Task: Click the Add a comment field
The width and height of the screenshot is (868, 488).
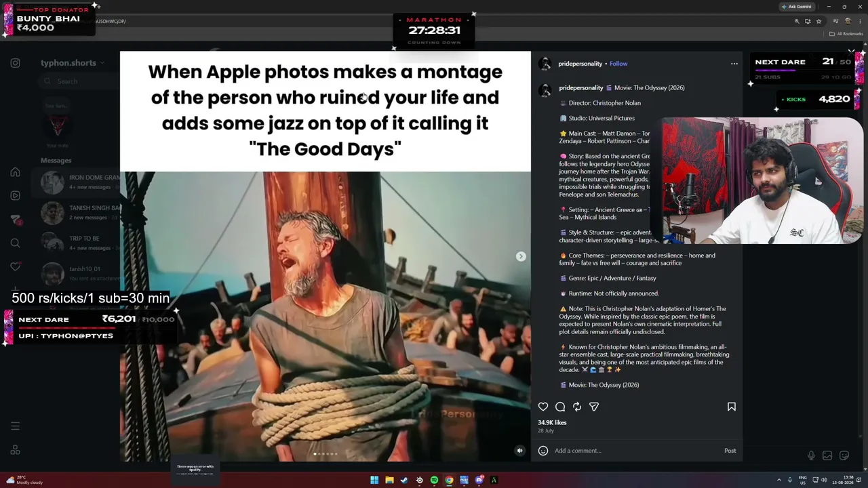Action: point(636,451)
